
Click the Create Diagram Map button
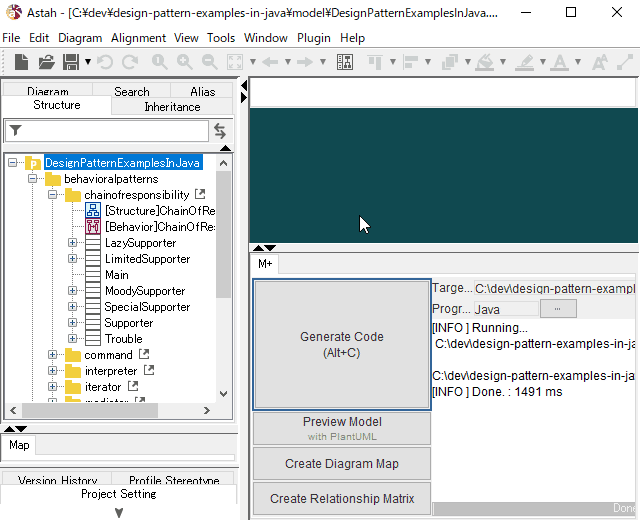(x=342, y=463)
